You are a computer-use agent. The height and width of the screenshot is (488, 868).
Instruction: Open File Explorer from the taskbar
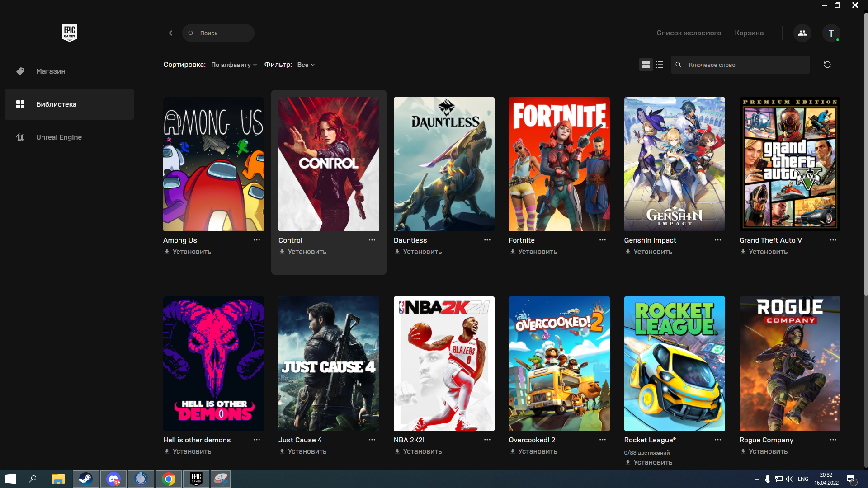point(58,479)
